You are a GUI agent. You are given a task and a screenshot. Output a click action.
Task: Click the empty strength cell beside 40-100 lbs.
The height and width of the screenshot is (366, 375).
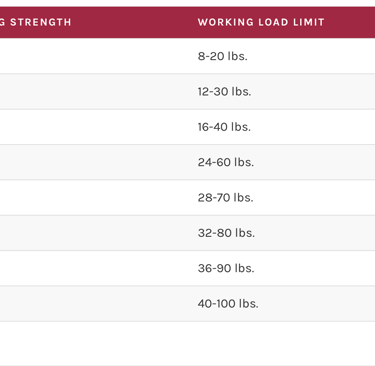click(x=93, y=303)
